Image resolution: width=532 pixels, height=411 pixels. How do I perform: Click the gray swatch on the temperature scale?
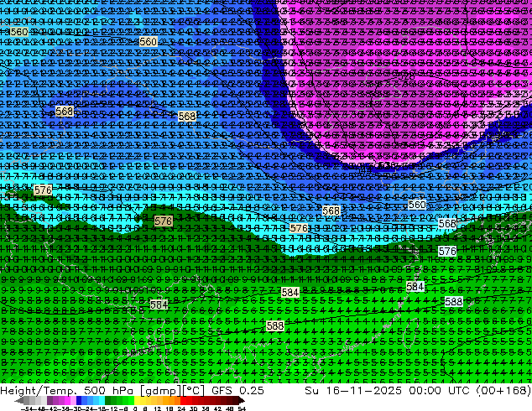point(27,401)
